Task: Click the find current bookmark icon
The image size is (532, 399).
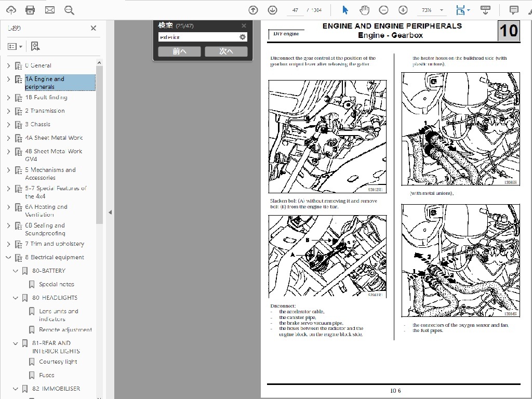Action: tap(35, 46)
